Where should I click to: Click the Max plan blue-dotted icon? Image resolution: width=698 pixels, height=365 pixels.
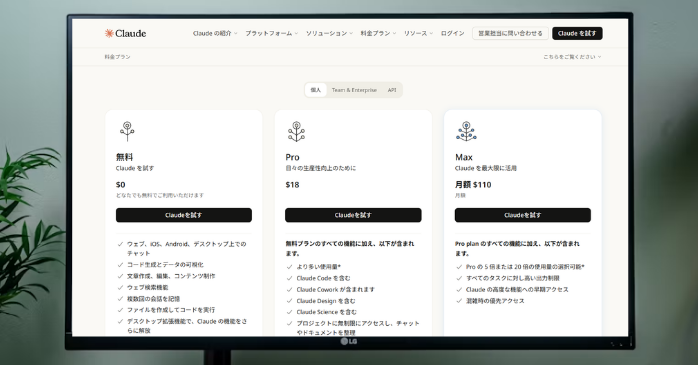[466, 131]
